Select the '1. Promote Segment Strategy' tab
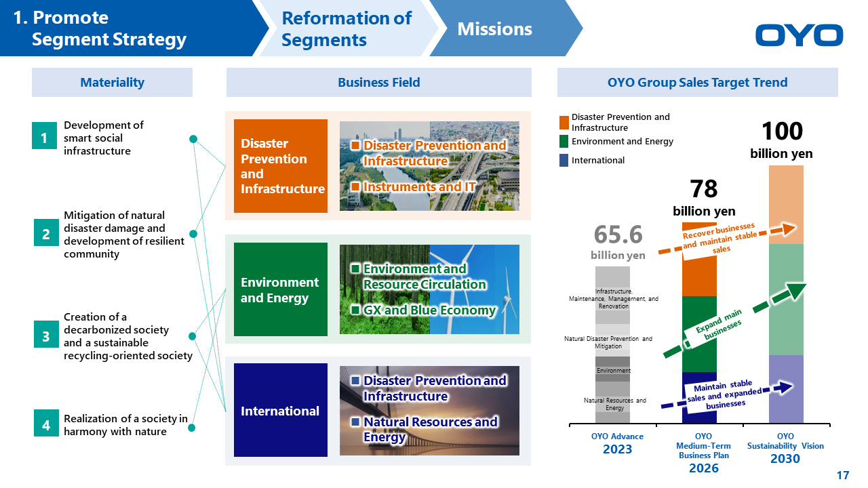The height and width of the screenshot is (488, 868). 122,28
